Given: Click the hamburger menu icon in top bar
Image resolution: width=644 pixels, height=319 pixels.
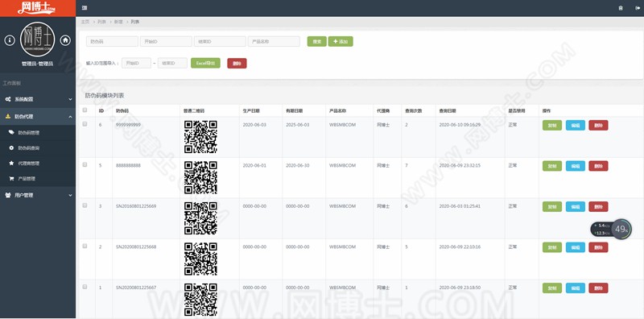Looking at the screenshot, I should click(85, 8).
